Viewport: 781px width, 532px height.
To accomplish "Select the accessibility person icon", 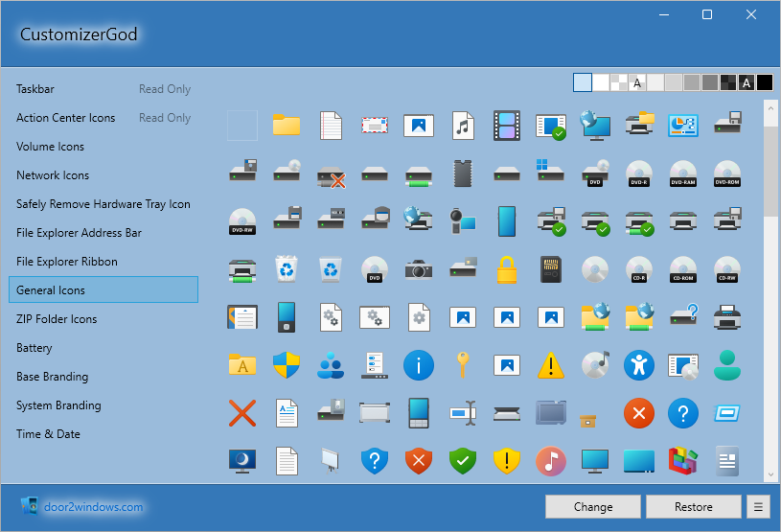I will 638,365.
